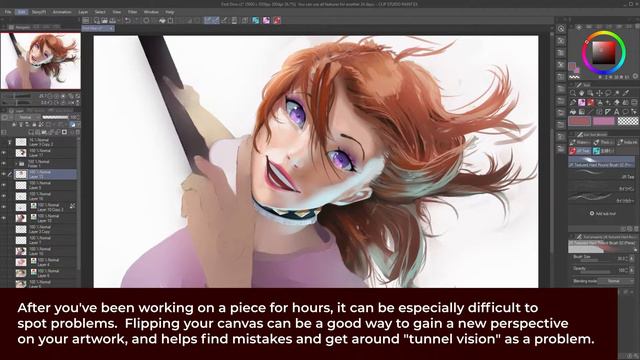This screenshot has width=640, height=360.
Task: Select the Pen tool
Action: (x=573, y=102)
